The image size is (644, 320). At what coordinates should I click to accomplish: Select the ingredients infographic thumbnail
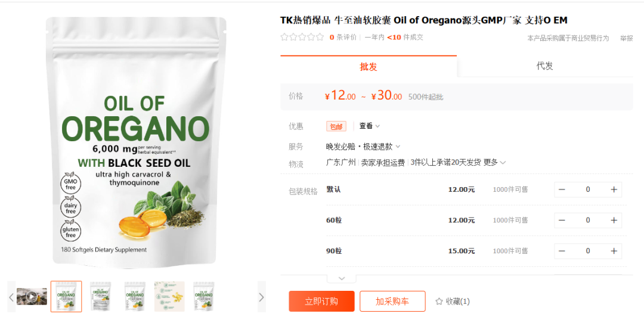click(x=169, y=297)
